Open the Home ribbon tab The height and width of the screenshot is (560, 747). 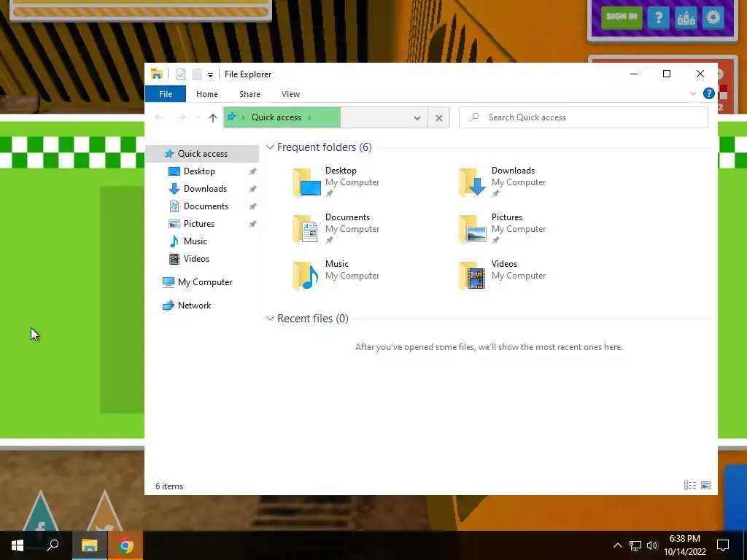coord(206,94)
